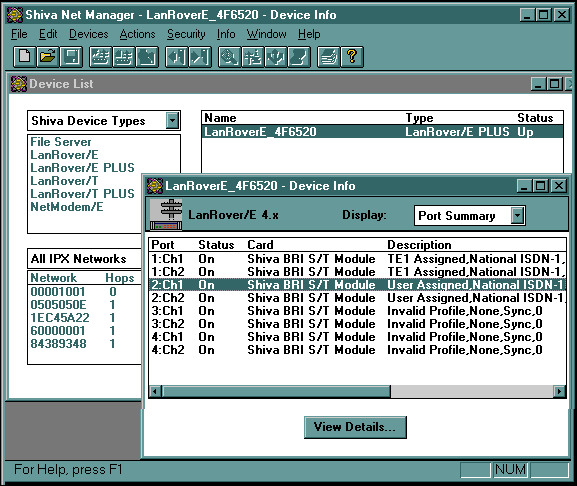The image size is (577, 486).
Task: Click the Type column header in Device List
Action: (420, 118)
